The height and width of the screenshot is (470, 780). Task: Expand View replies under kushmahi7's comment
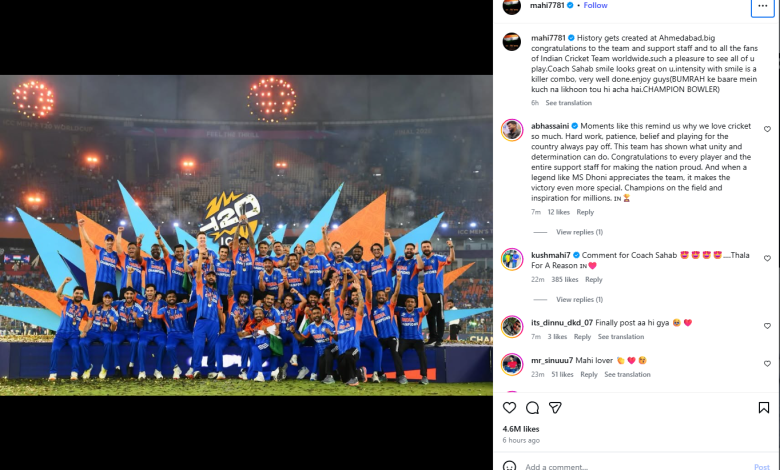(x=579, y=299)
